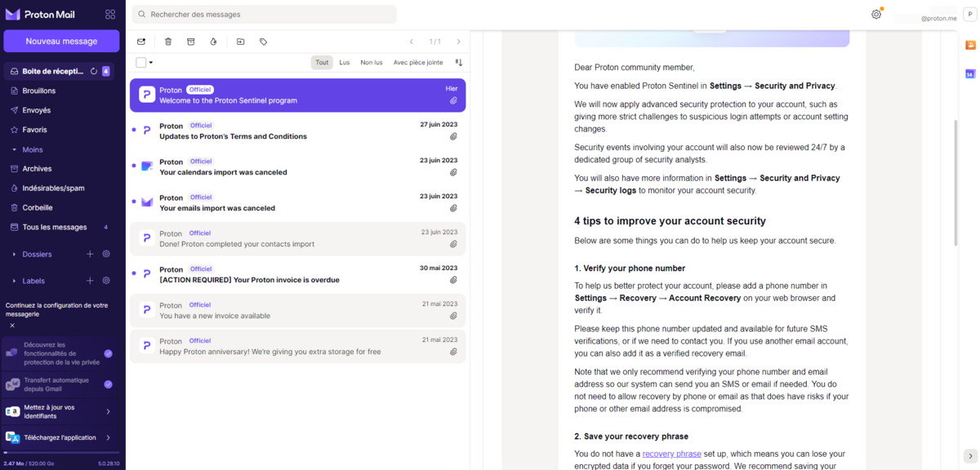Open email 'Updates to Proton's Terms and Conditions'
This screenshot has height=470, width=980.
pos(298,131)
